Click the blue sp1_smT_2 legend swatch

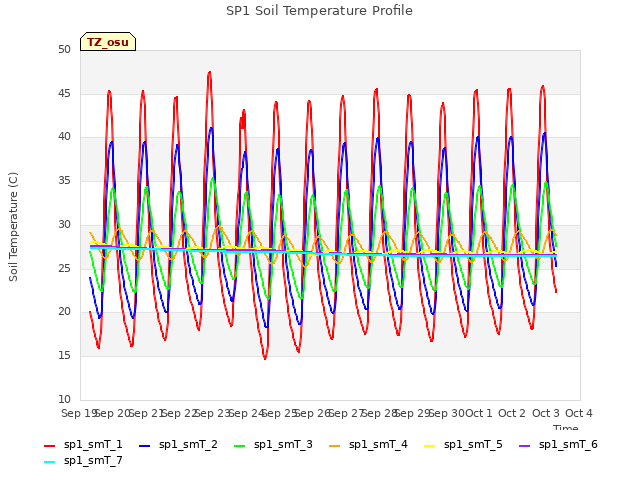pyautogui.click(x=144, y=446)
